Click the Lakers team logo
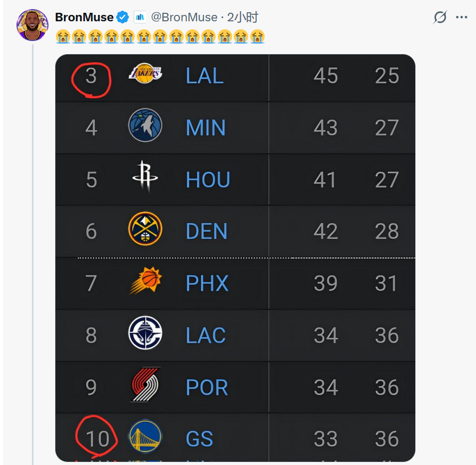 click(145, 73)
